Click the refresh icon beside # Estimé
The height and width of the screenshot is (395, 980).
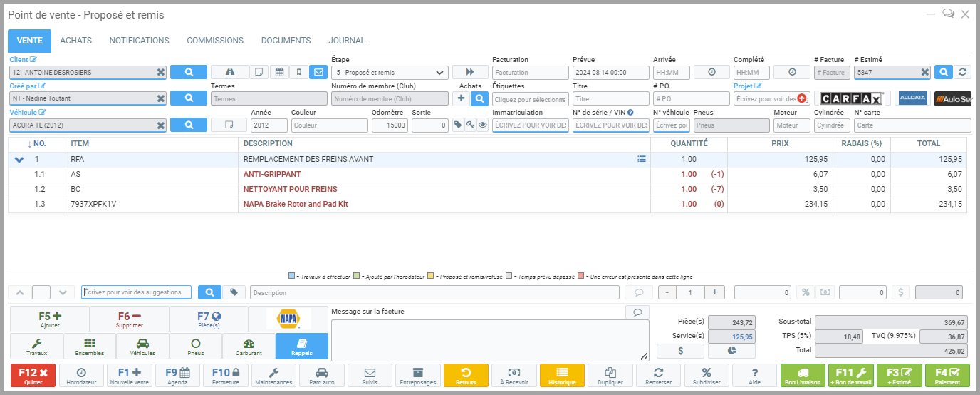(x=963, y=72)
